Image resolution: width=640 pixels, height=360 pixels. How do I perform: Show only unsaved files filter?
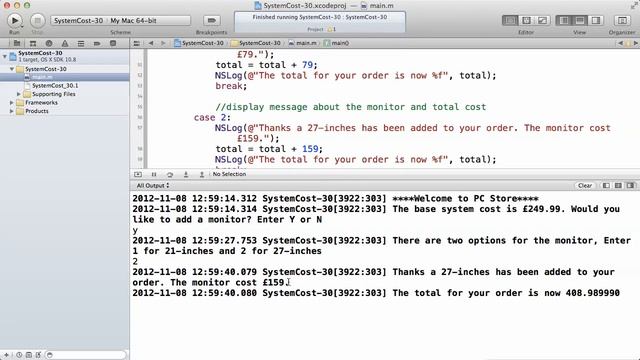(38, 355)
